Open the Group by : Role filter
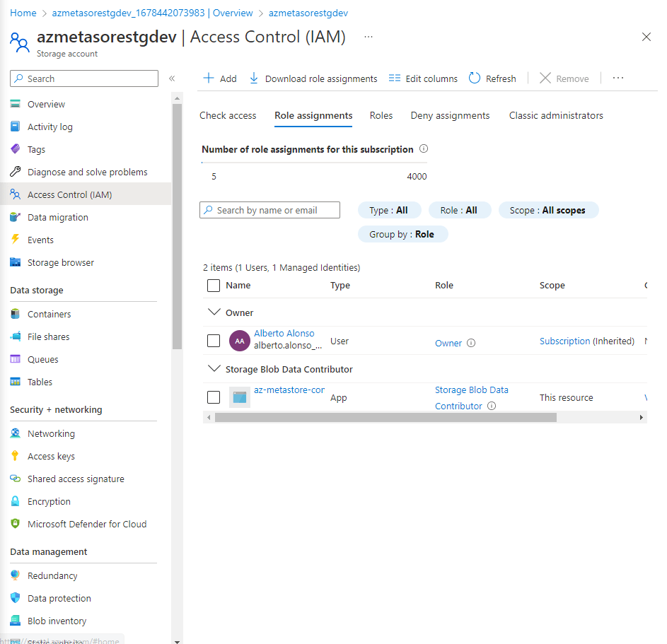Image resolution: width=667 pixels, height=644 pixels. [x=402, y=234]
